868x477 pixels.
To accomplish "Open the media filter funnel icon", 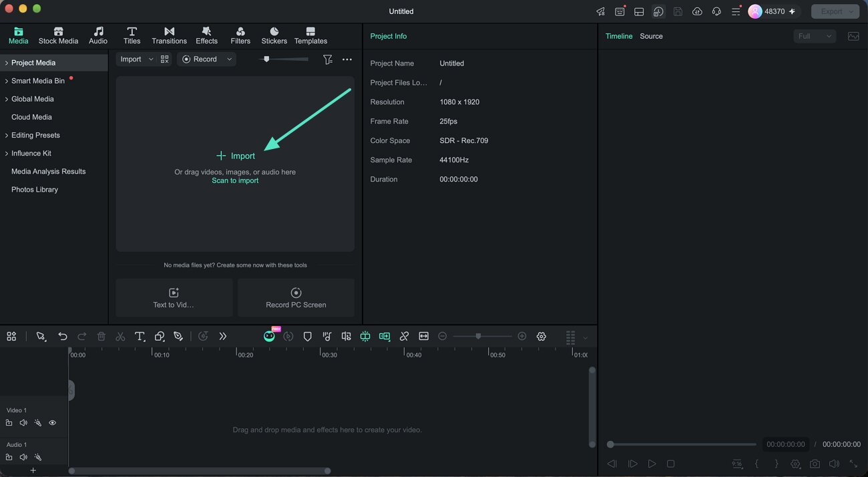I will [328, 59].
